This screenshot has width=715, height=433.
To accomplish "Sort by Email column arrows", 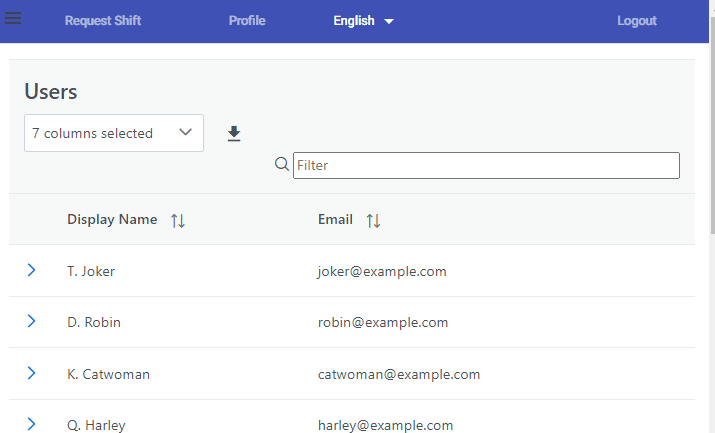I will click(x=373, y=220).
